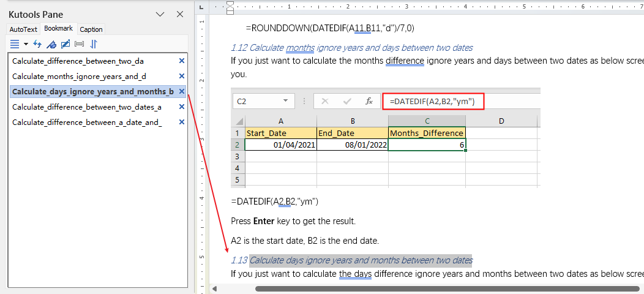This screenshot has width=644, height=294.
Task: Click the rename bookmark edit icon
Action: click(66, 43)
